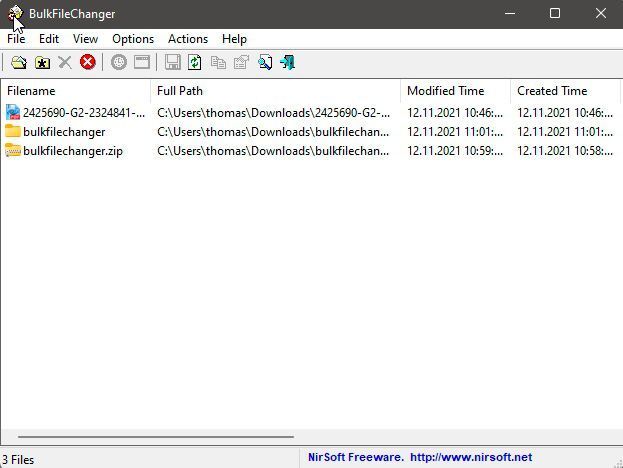Open the http://www.nirsoft.net link
Viewport: 623px width, 468px height.
pos(471,457)
